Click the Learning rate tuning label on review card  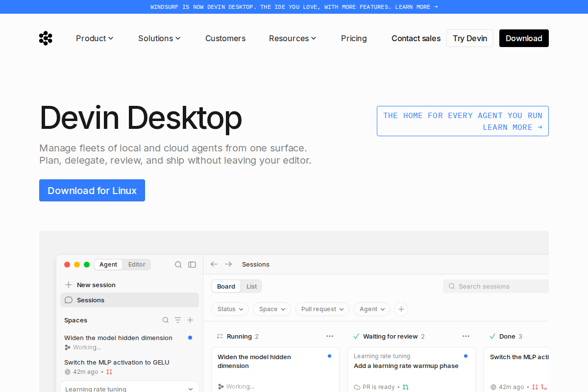click(382, 356)
